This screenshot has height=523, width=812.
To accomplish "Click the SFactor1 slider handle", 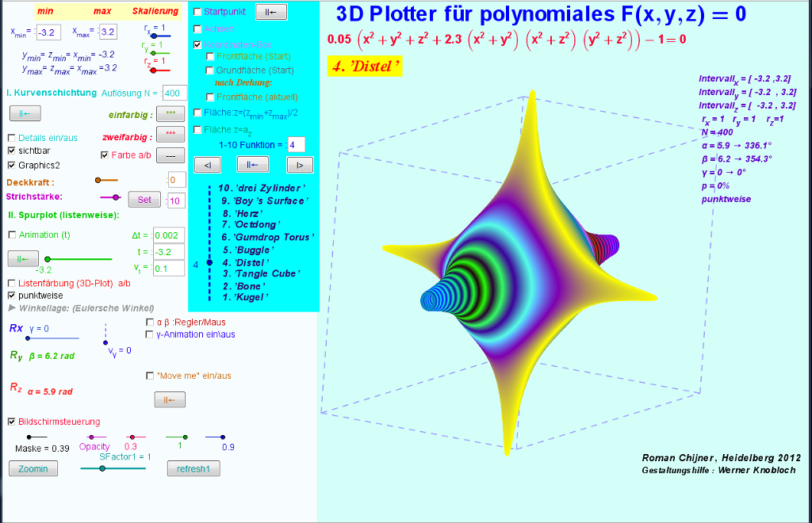I will pyautogui.click(x=101, y=468).
